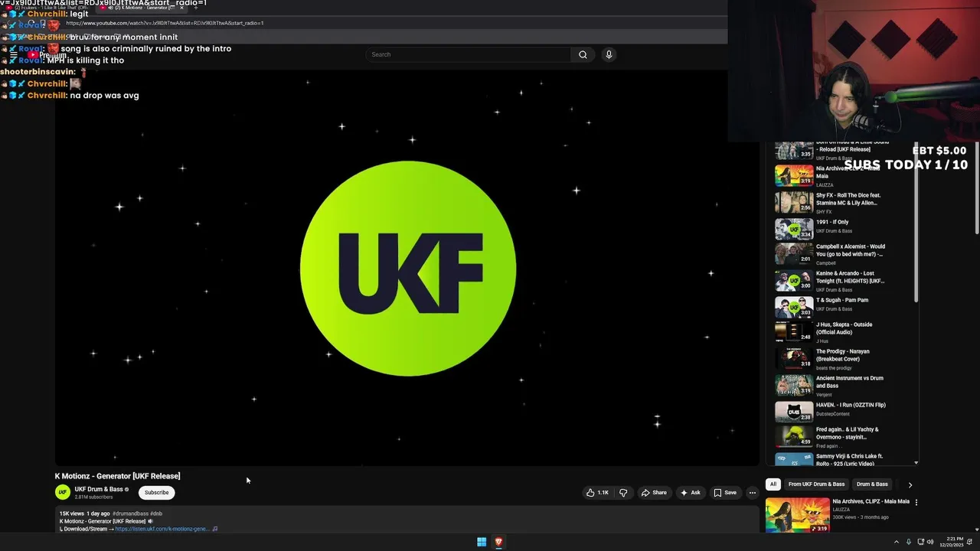Select the Drum & Bass chip
This screenshot has width=980, height=551.
tap(872, 484)
